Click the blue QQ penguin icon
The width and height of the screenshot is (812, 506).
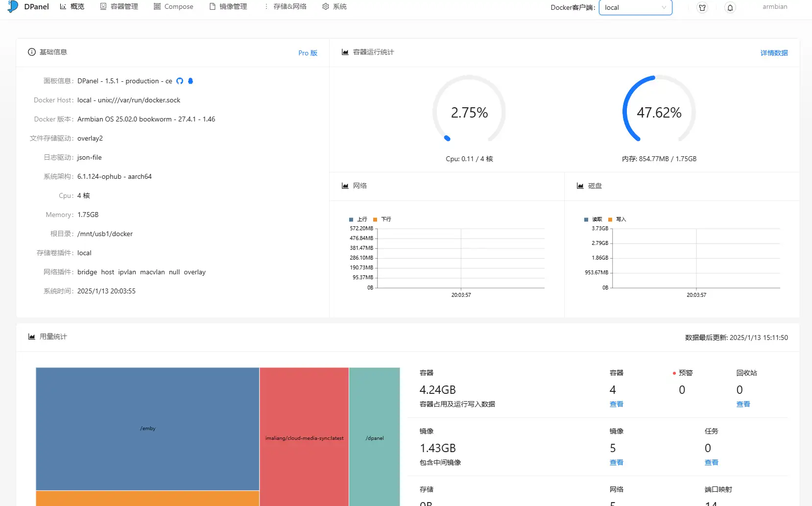[191, 81]
